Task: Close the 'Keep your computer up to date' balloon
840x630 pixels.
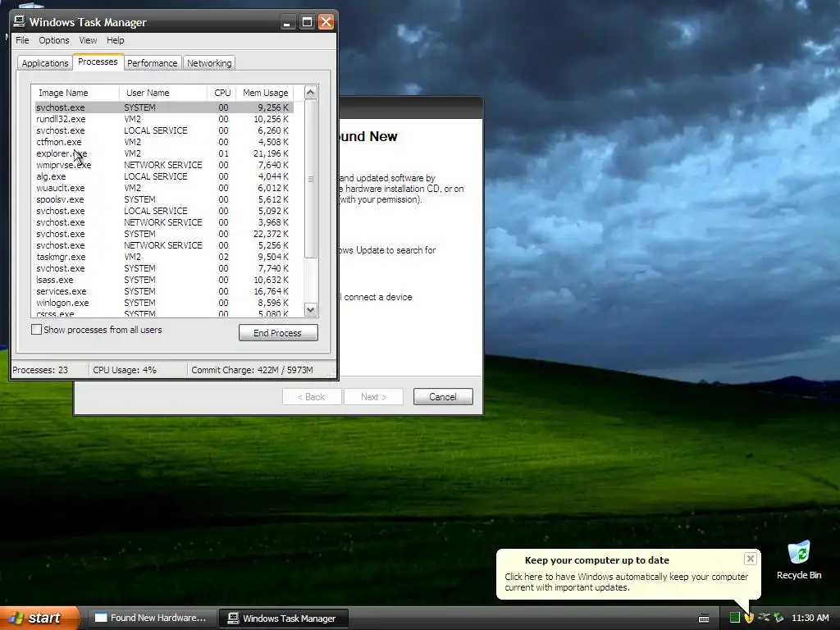Action: [750, 559]
